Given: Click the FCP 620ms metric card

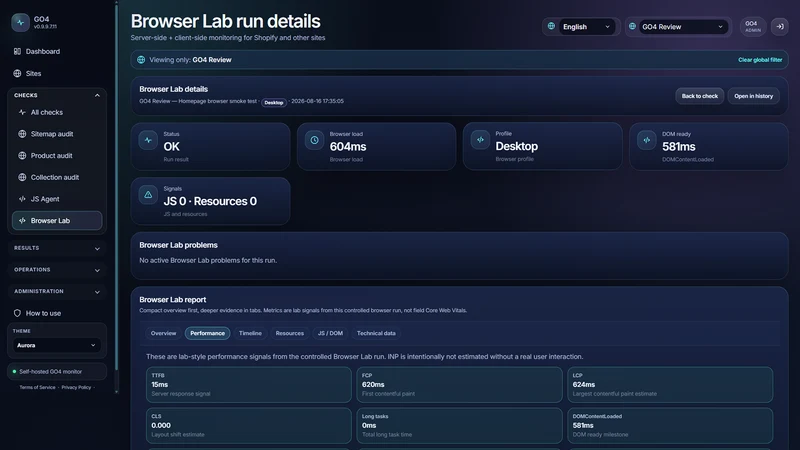Looking at the screenshot, I should click(459, 385).
